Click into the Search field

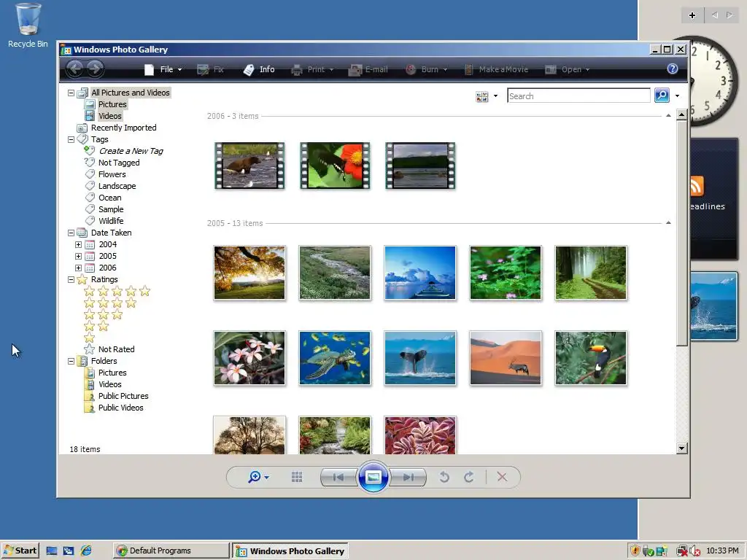coord(578,96)
